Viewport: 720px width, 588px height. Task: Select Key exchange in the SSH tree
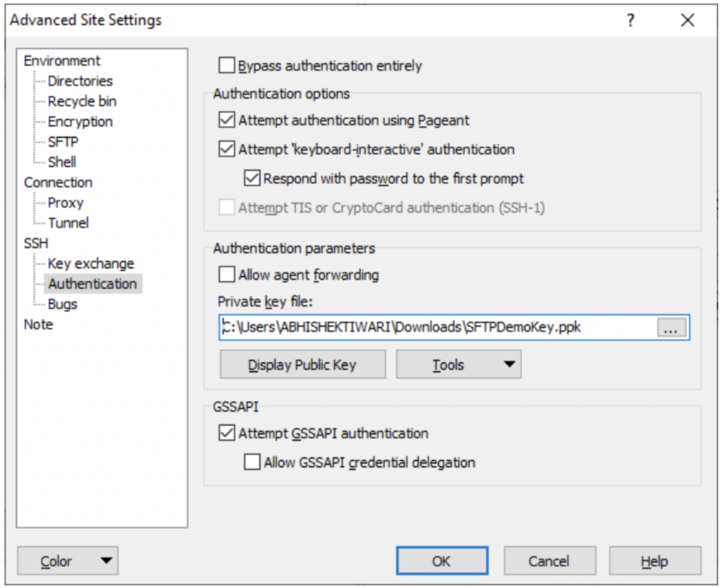click(91, 263)
